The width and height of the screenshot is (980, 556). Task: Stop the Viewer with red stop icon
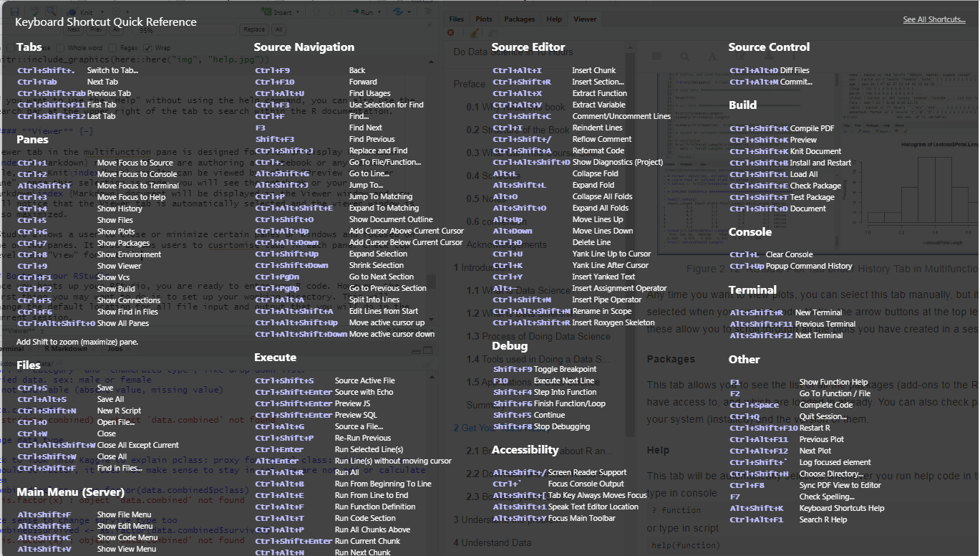click(450, 33)
